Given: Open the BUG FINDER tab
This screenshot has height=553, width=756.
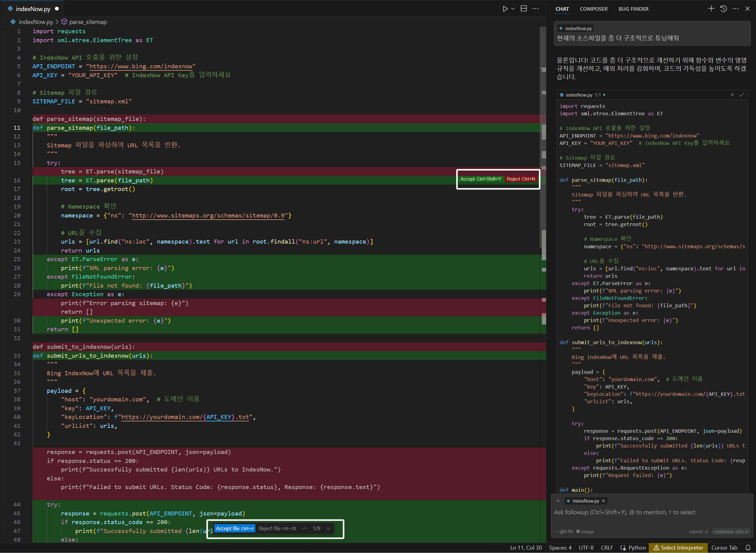Looking at the screenshot, I should click(633, 9).
